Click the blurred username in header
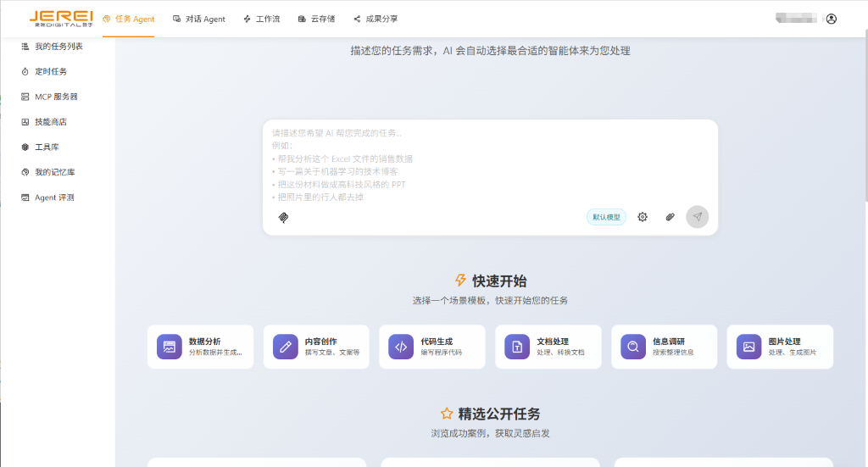 (x=797, y=19)
